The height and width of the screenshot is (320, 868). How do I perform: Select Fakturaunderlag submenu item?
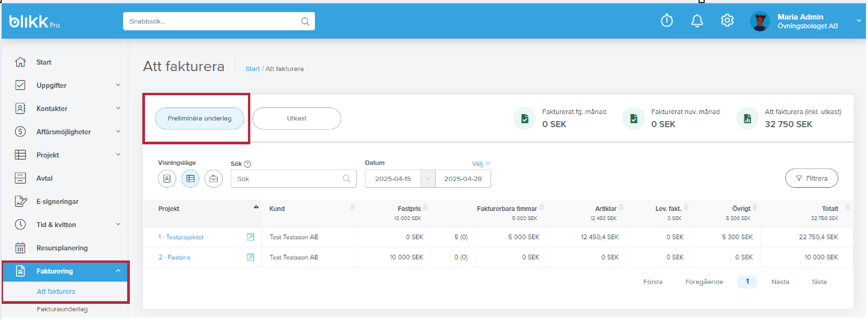62,309
